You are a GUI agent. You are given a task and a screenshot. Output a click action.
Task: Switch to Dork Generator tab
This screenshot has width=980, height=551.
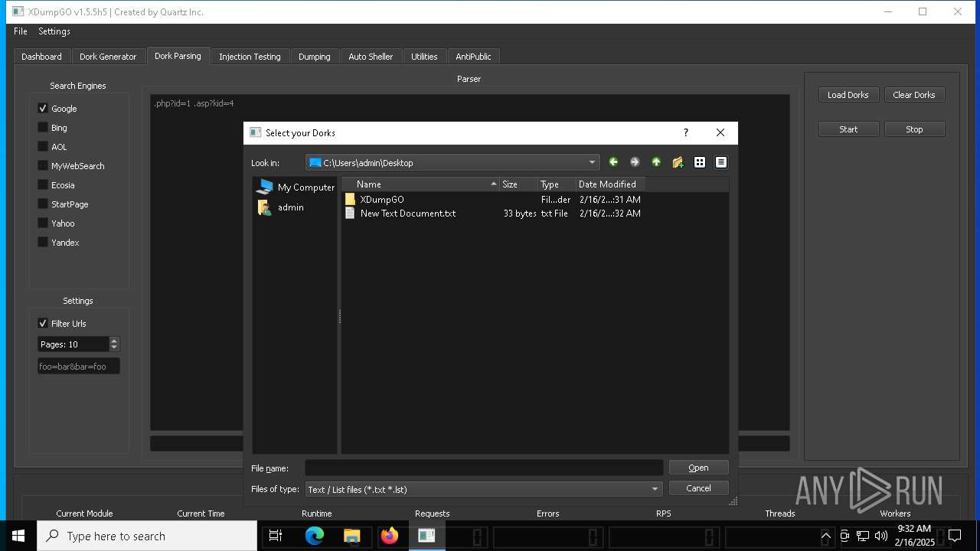click(x=108, y=57)
